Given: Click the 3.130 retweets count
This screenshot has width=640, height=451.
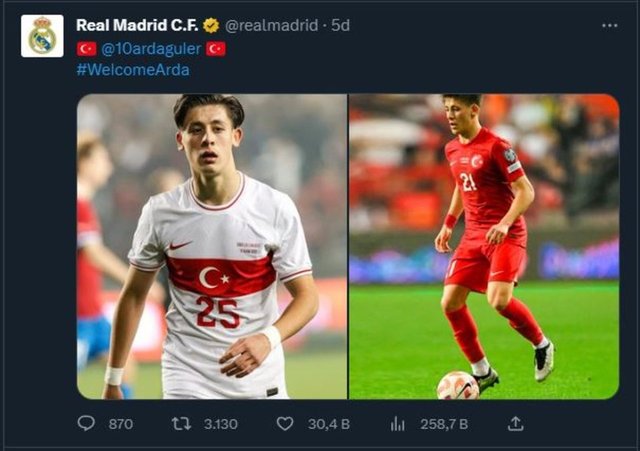Looking at the screenshot, I should [x=220, y=423].
